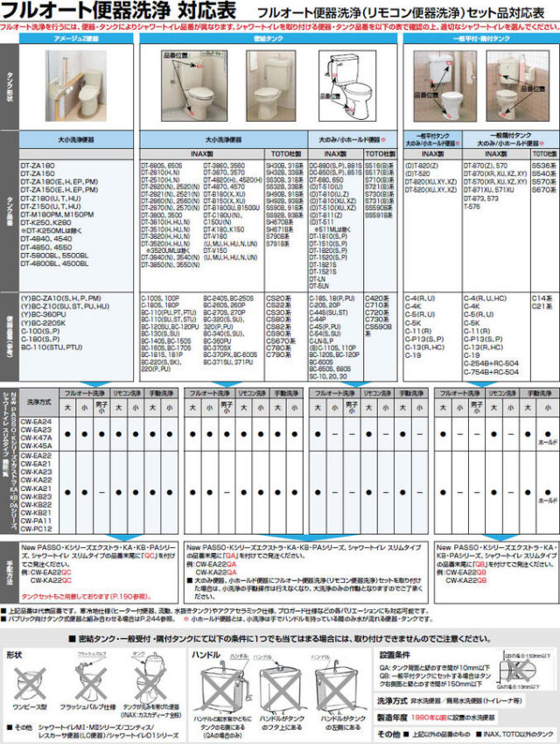Screen dimensions: 560x744
Task: Click the line-drawing toilet with tank diagram
Action: (347, 86)
